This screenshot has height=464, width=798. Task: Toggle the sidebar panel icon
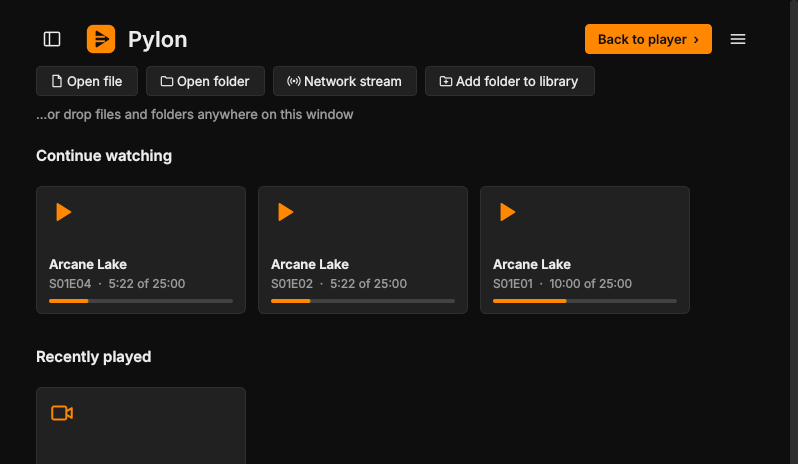click(x=52, y=39)
